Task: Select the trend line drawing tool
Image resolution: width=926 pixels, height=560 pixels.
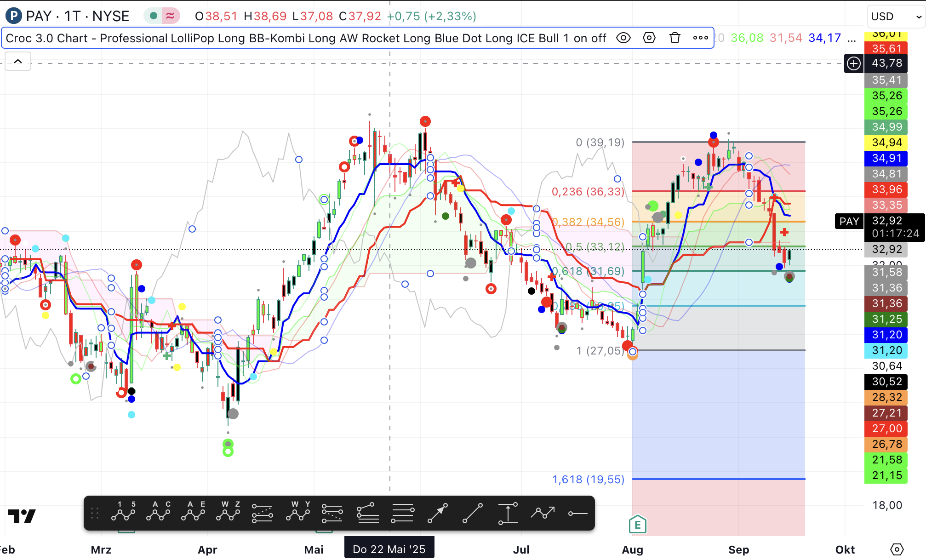Action: (x=472, y=513)
